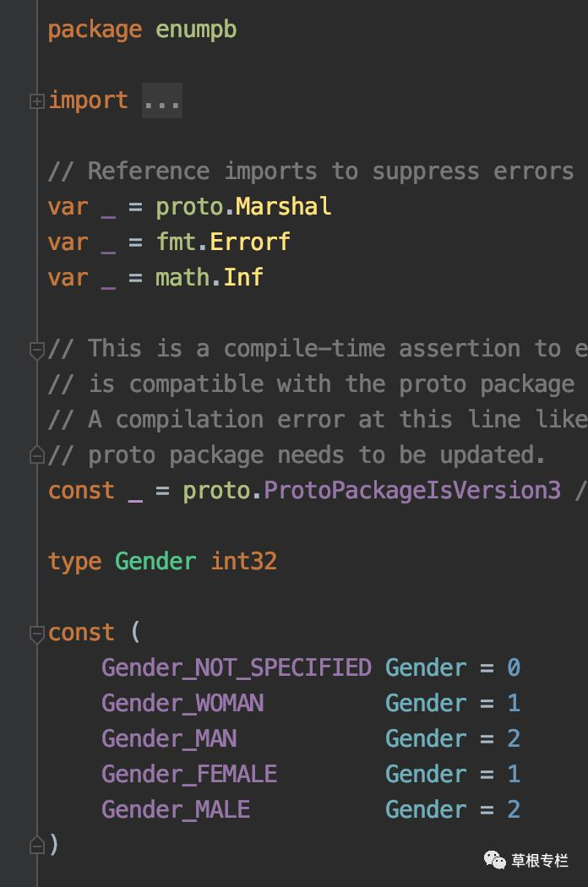Select the Gender_MALE constant

point(176,809)
